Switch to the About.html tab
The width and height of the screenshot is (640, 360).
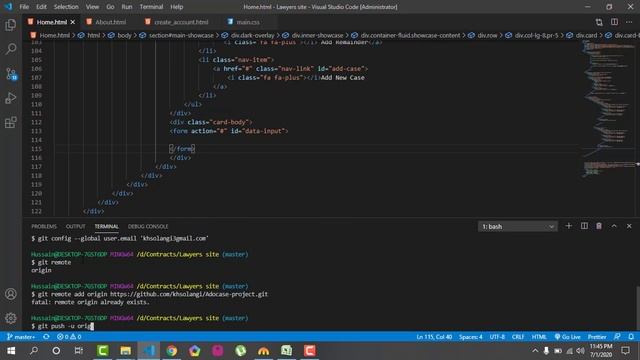click(107, 22)
